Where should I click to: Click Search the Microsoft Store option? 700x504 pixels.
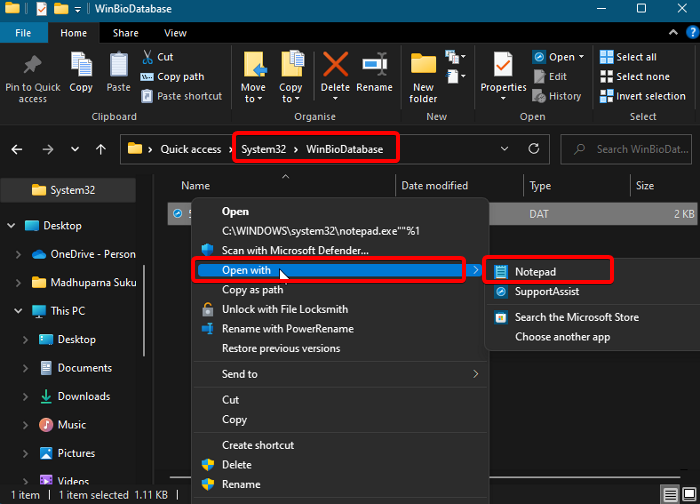point(576,317)
